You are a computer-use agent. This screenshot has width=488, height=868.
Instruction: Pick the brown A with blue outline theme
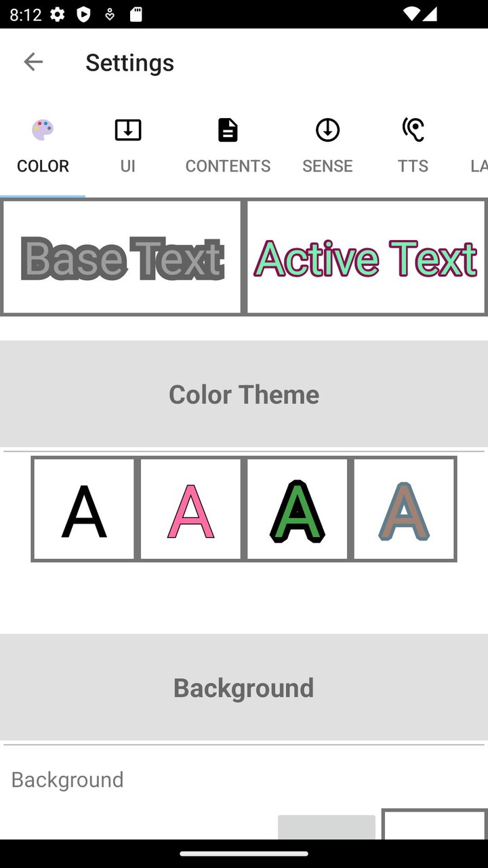[x=404, y=509]
